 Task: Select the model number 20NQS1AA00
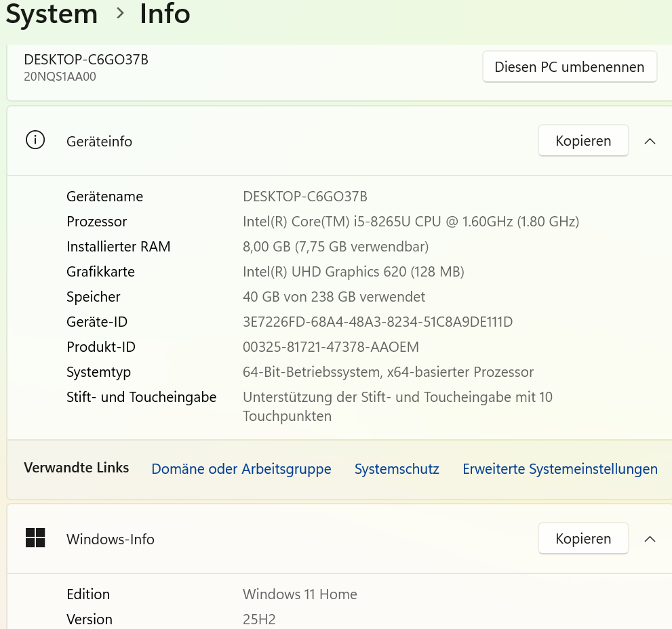[x=60, y=77]
